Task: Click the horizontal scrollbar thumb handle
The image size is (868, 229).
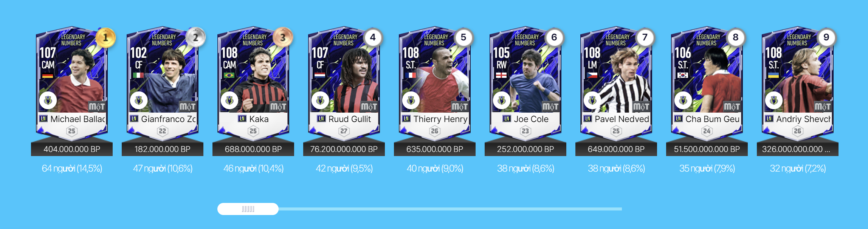Action: point(248,209)
